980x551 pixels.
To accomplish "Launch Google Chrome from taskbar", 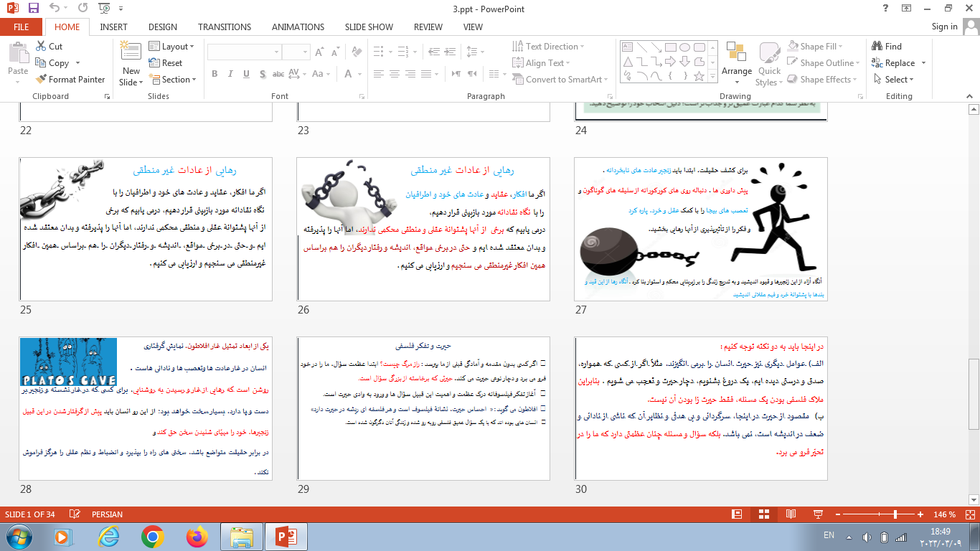I will pos(152,536).
